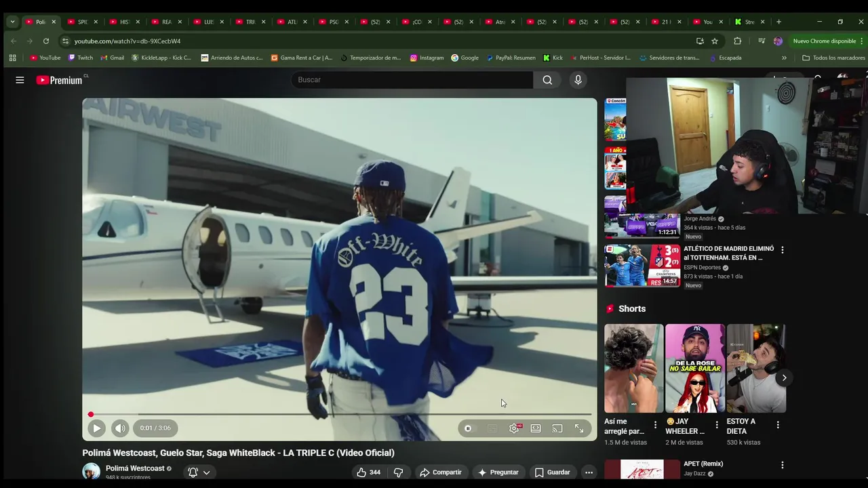
Task: Open the JAY WHEELER Short thumbnail
Action: click(694, 368)
